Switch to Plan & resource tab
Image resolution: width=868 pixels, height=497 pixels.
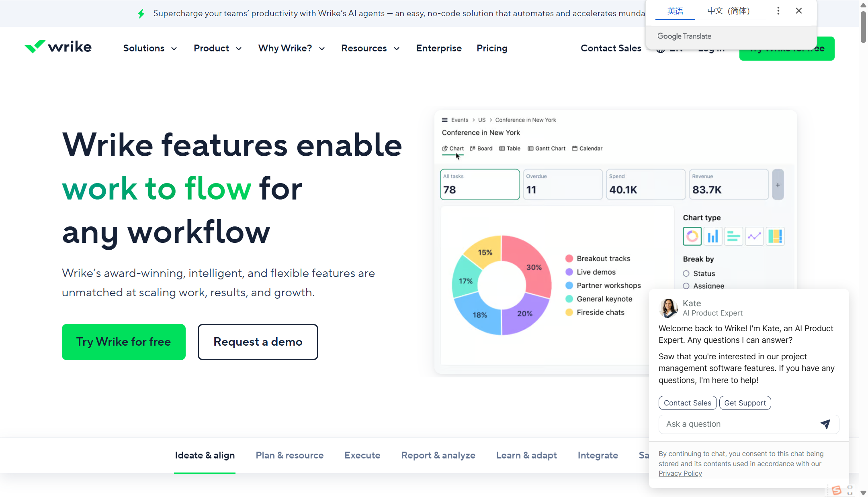(289, 455)
